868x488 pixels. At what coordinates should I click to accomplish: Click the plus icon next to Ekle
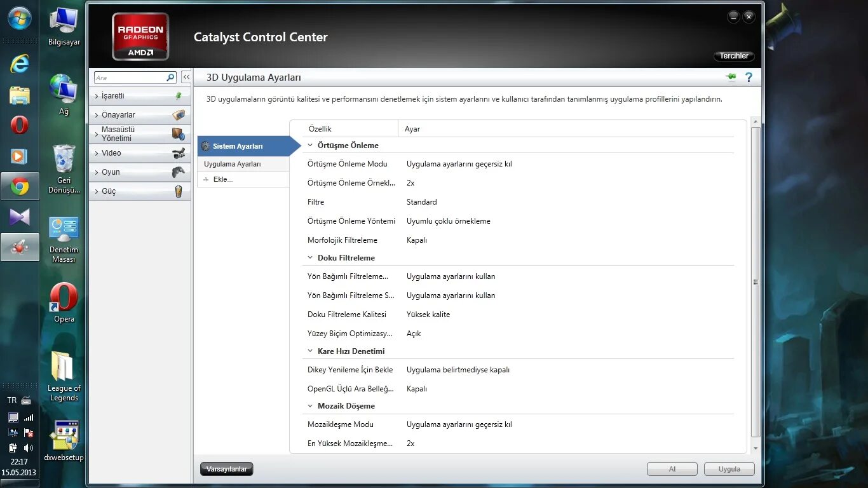[x=206, y=180]
